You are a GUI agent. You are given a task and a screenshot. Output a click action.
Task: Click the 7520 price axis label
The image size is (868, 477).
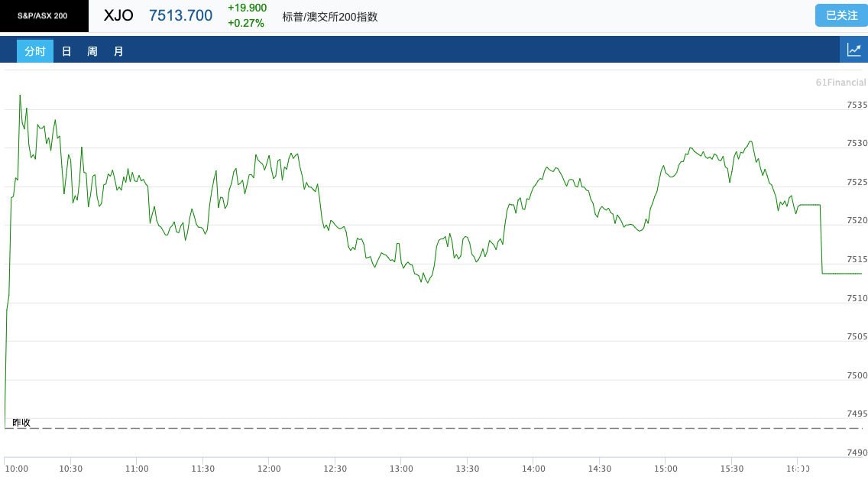(857, 220)
